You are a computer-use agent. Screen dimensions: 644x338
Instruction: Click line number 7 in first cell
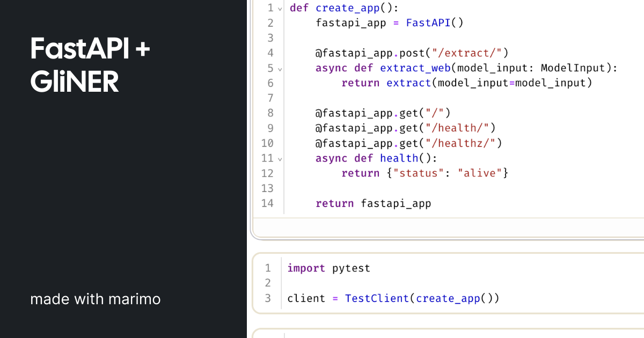pyautogui.click(x=270, y=98)
